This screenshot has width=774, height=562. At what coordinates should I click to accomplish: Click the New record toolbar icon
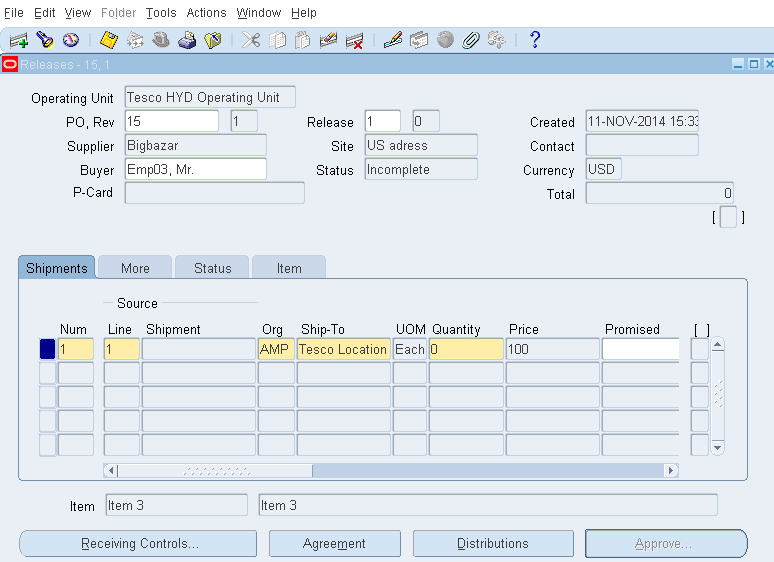(x=18, y=40)
